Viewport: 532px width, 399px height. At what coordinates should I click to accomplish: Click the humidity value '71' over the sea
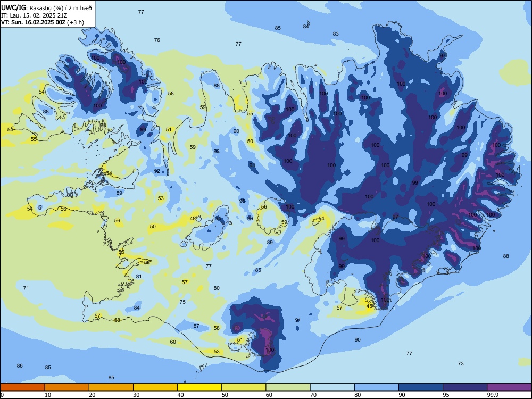coord(26,288)
